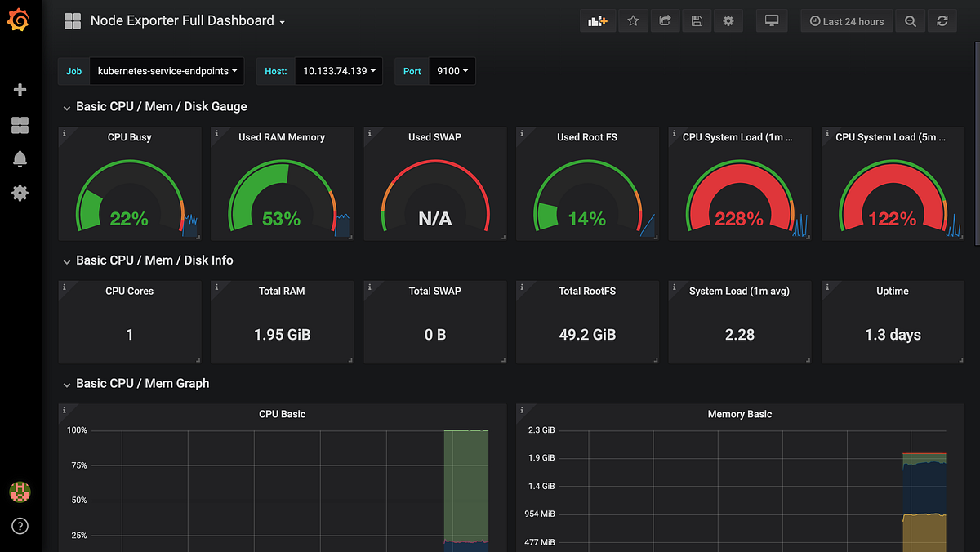This screenshot has height=552, width=980.
Task: Click the 228% system load gauge
Action: point(739,196)
